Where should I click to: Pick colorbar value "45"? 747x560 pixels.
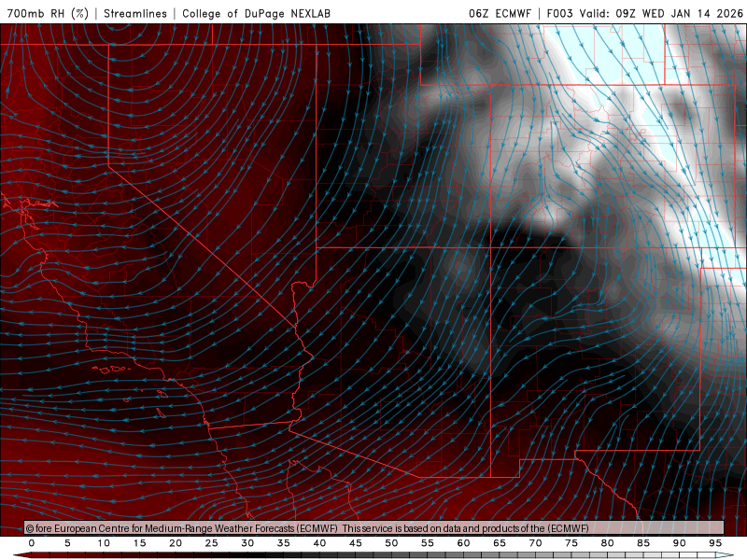coord(356,543)
